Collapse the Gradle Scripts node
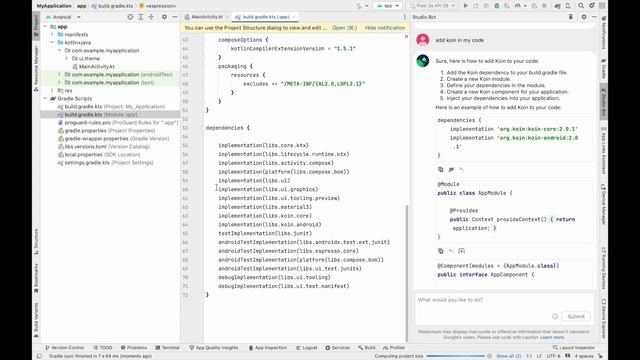This screenshot has width=640, height=360. coord(45,98)
